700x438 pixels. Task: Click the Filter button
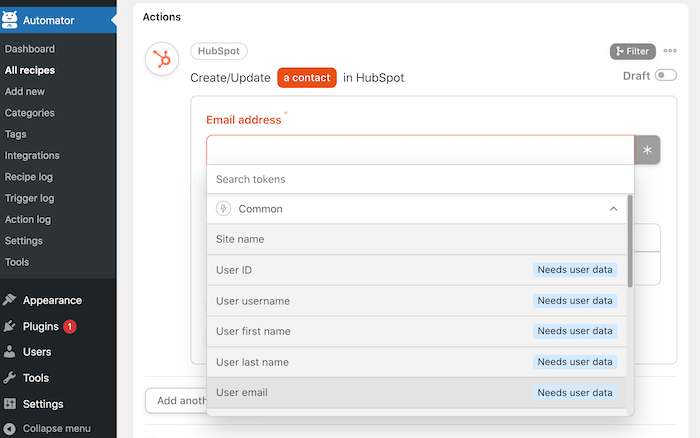coord(633,51)
